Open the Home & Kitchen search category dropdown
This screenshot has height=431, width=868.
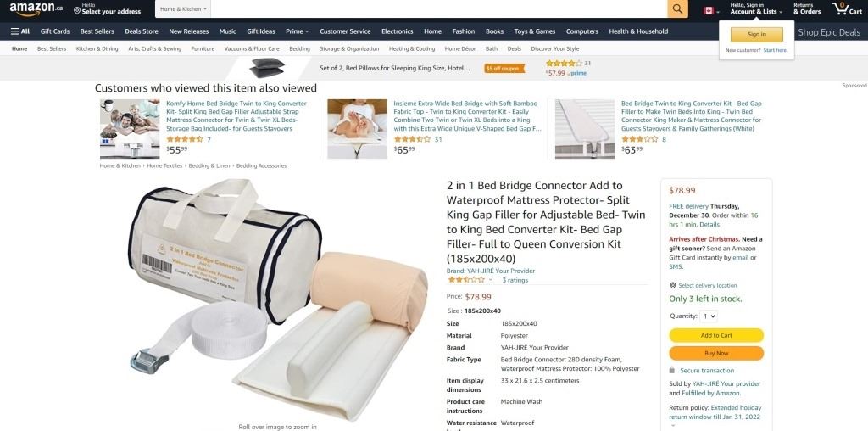tap(183, 8)
